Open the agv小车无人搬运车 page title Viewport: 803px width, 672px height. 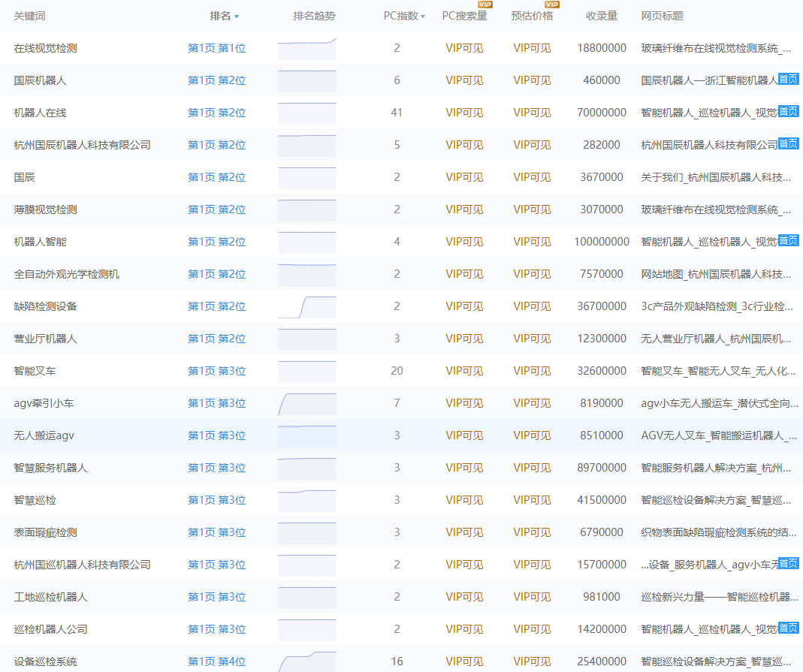[720, 403]
